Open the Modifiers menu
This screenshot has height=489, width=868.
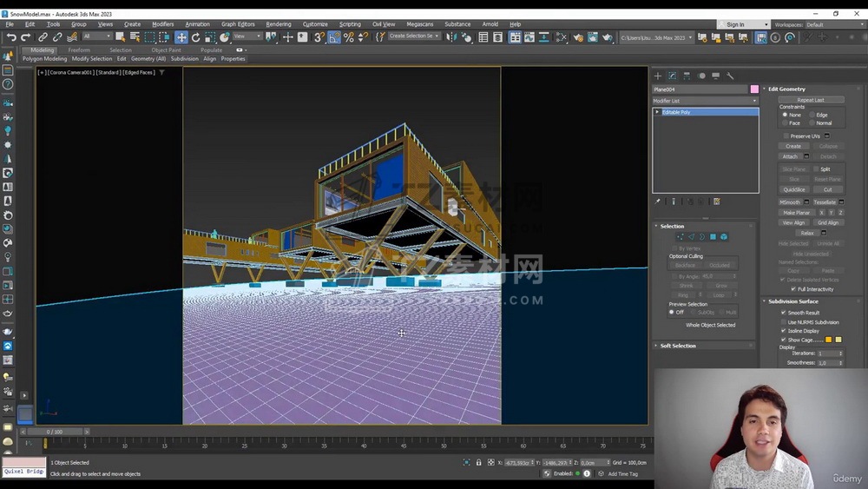pos(162,24)
